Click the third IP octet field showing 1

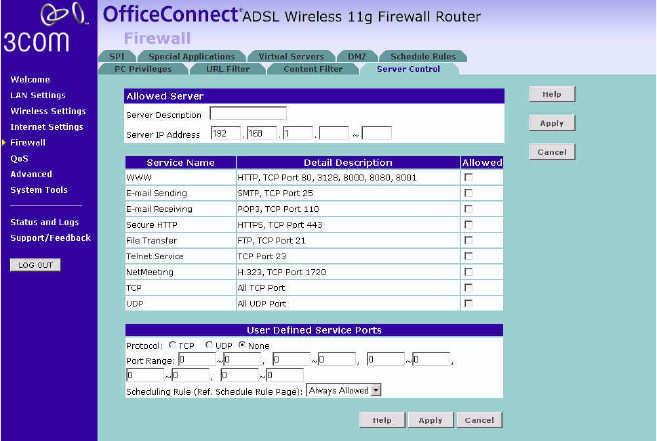click(297, 133)
